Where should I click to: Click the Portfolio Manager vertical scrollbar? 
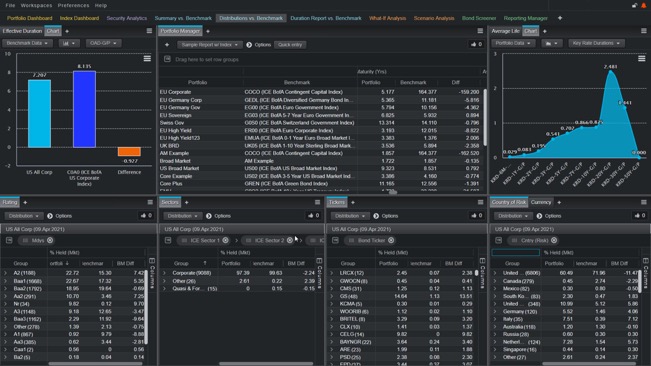(x=485, y=117)
